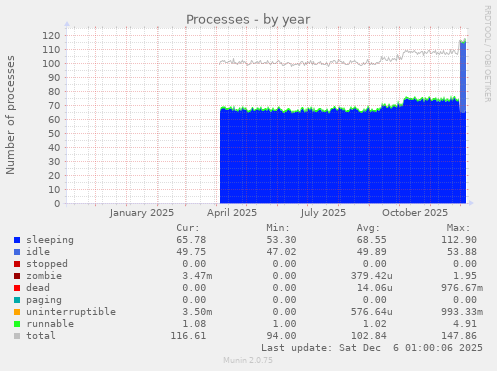497x371 pixels.
Task: Click idle current value 49.75
Action: (191, 252)
